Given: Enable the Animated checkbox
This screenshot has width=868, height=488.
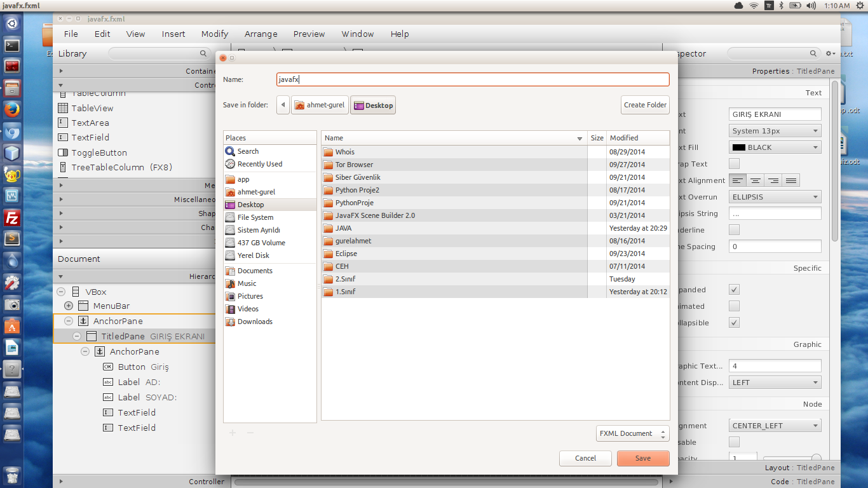Looking at the screenshot, I should 734,306.
